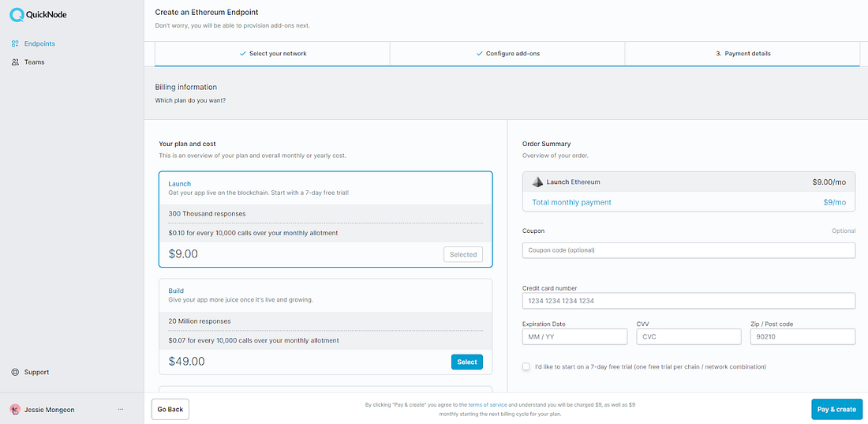Screen dimensions: 868x424
Task: Click the QuickNode logo
Action: coord(38,16)
